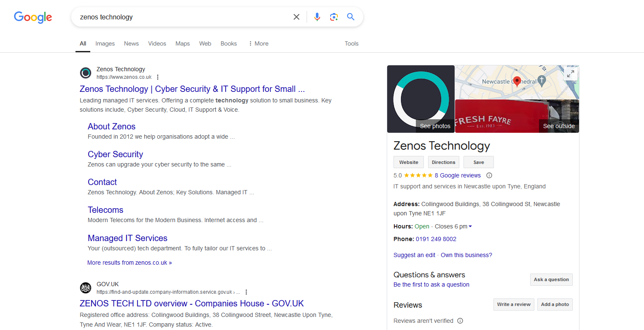Viewport: 644px width, 330px height.
Task: Expand opening hours next to Closes 6 pm
Action: point(470,226)
